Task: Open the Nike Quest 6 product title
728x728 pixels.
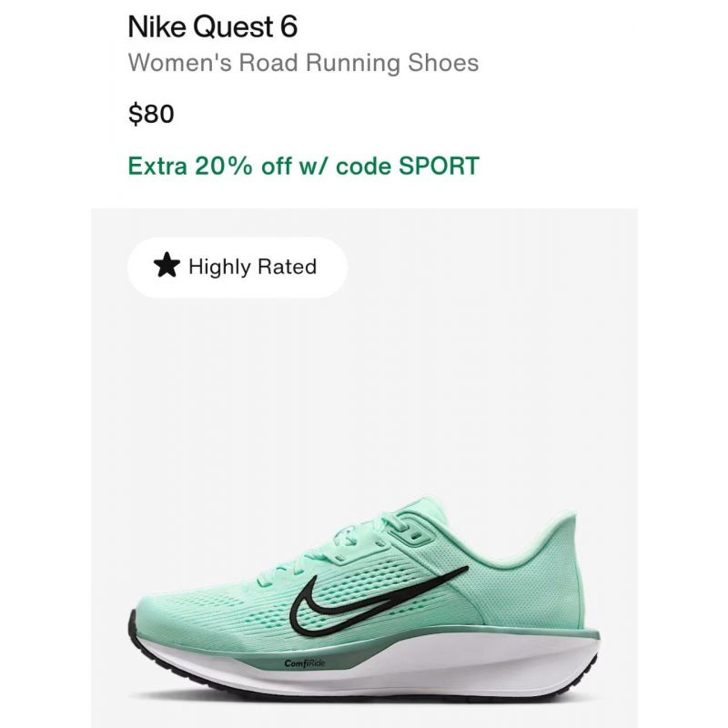Action: [x=212, y=26]
